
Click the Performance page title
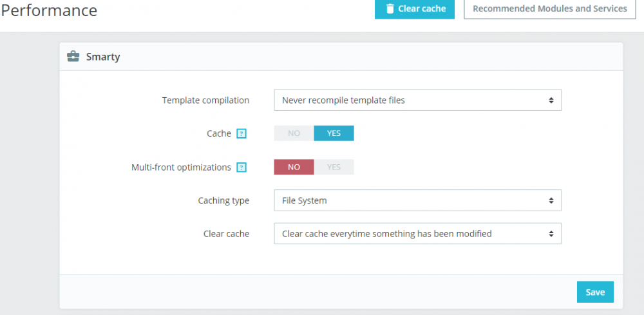tap(49, 10)
